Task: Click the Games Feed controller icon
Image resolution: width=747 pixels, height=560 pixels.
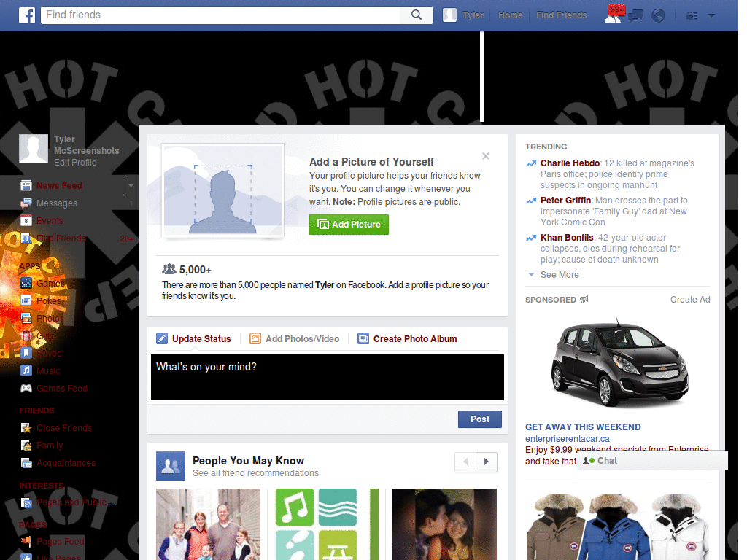Action: [26, 389]
